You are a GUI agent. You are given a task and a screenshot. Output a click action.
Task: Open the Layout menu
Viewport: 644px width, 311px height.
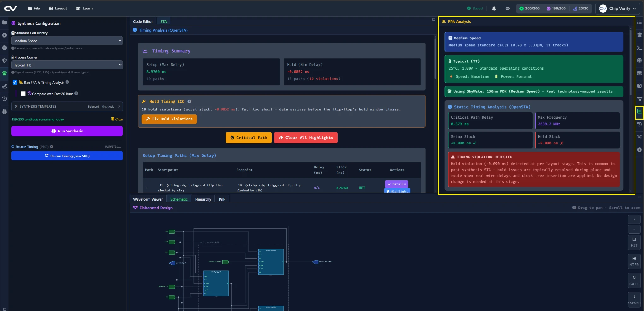coord(58,9)
